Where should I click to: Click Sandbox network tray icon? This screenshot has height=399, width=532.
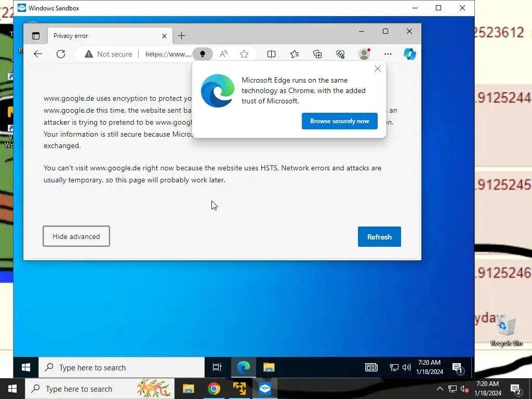click(x=394, y=367)
